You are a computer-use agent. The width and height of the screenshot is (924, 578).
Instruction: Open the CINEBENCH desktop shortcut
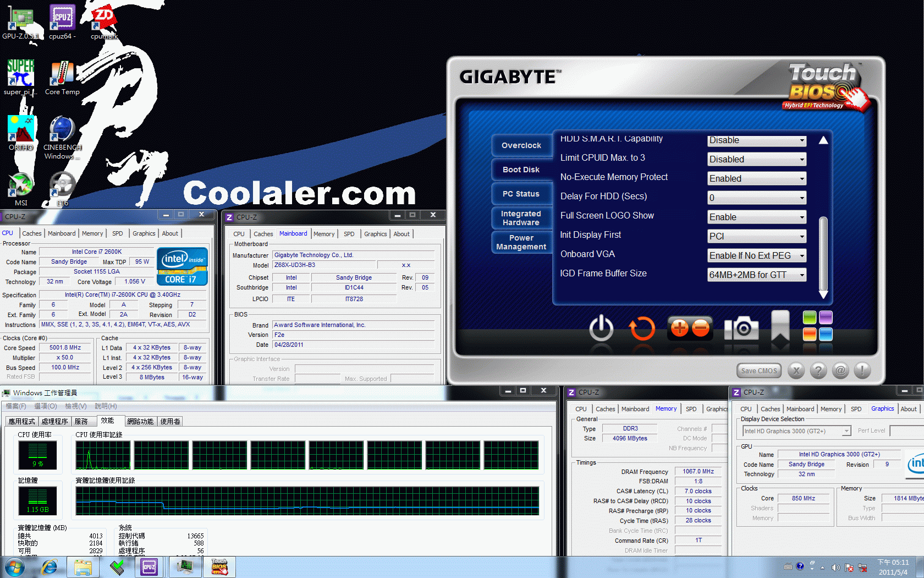click(x=62, y=138)
